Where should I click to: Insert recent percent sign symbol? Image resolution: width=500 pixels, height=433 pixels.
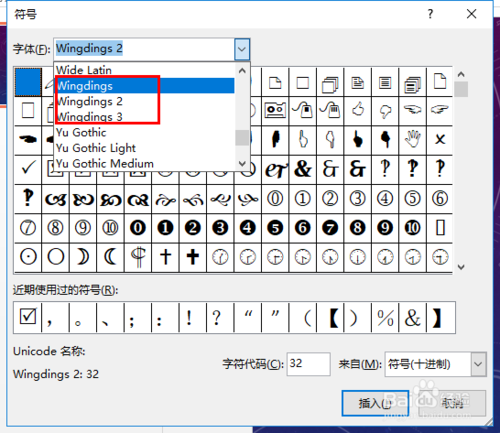coord(385,317)
